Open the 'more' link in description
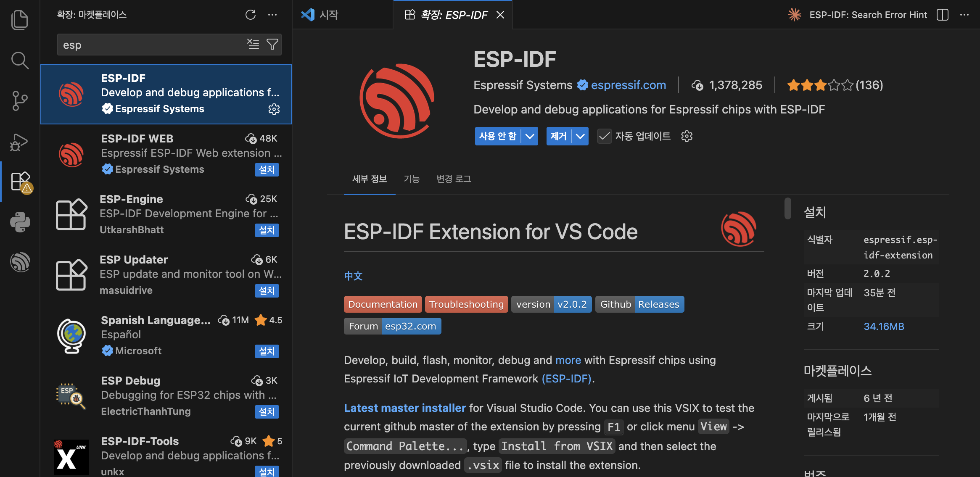This screenshot has height=477, width=980. point(568,360)
